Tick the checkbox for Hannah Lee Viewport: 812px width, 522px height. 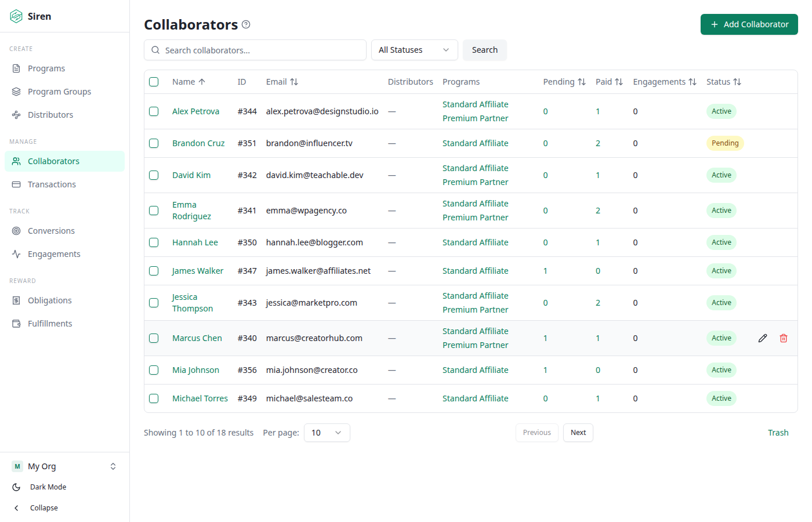coord(154,242)
